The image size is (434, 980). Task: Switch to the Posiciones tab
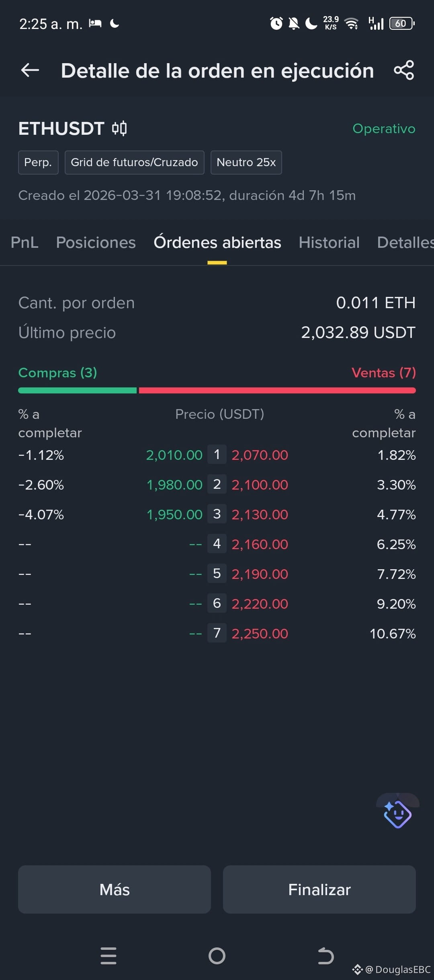96,243
